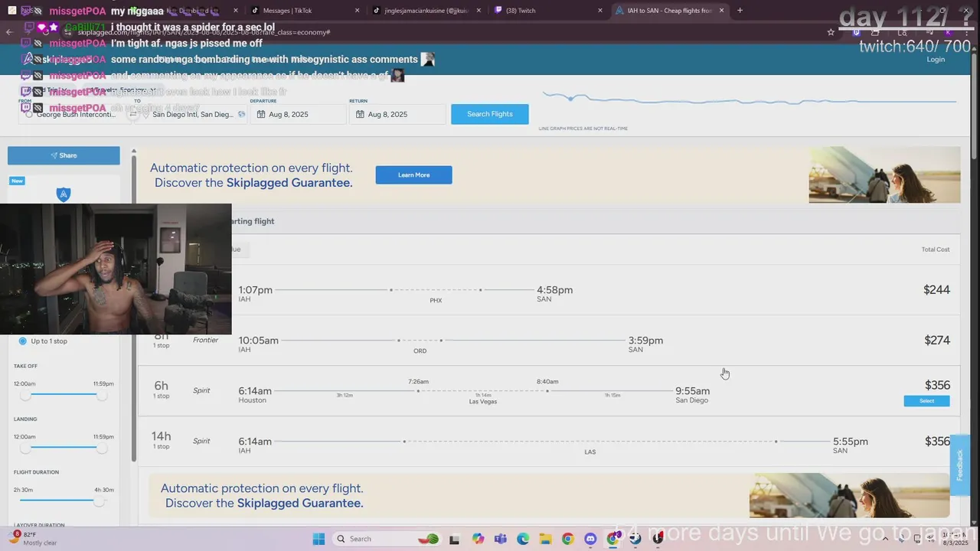The width and height of the screenshot is (980, 551).
Task: Open the From airport field George Bush Intercontinental
Action: (76, 114)
